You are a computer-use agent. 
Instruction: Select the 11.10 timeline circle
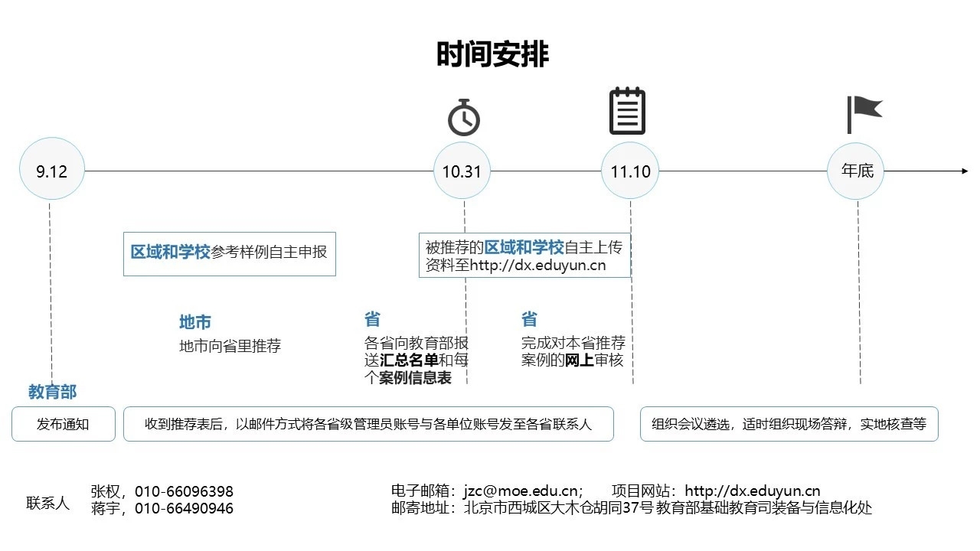[630, 171]
